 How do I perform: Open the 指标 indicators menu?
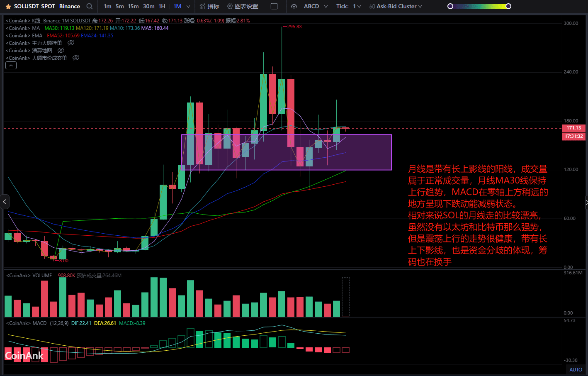[x=209, y=6]
